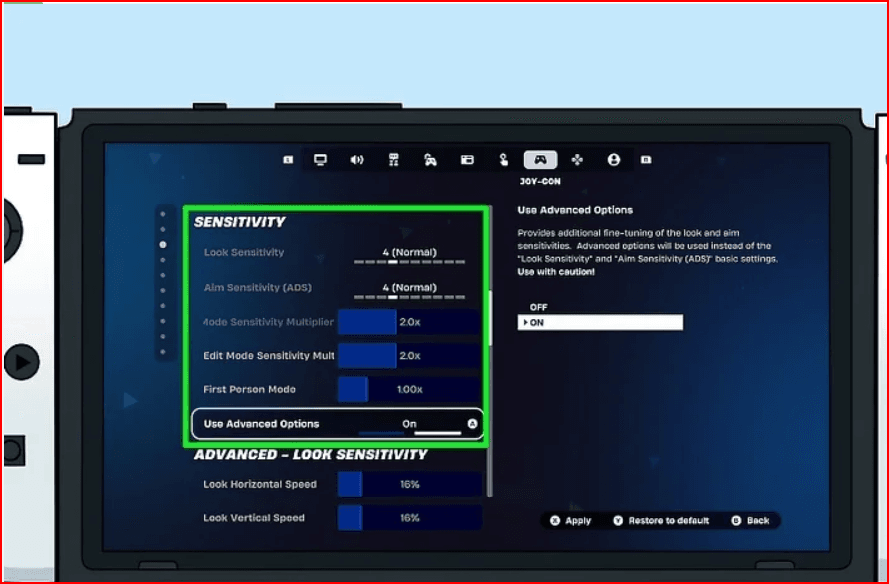Open the Touch and Motion tab icon
The height and width of the screenshot is (584, 889).
coord(503,159)
